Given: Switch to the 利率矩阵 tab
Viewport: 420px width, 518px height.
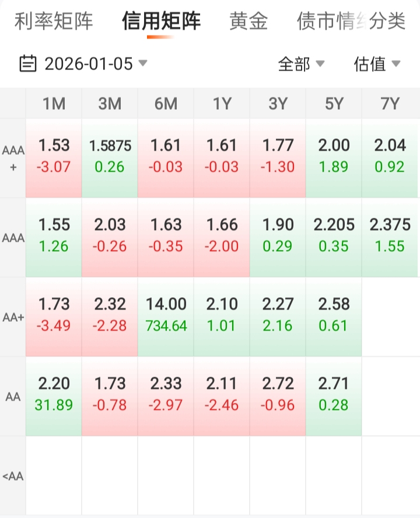Looking at the screenshot, I should (54, 22).
